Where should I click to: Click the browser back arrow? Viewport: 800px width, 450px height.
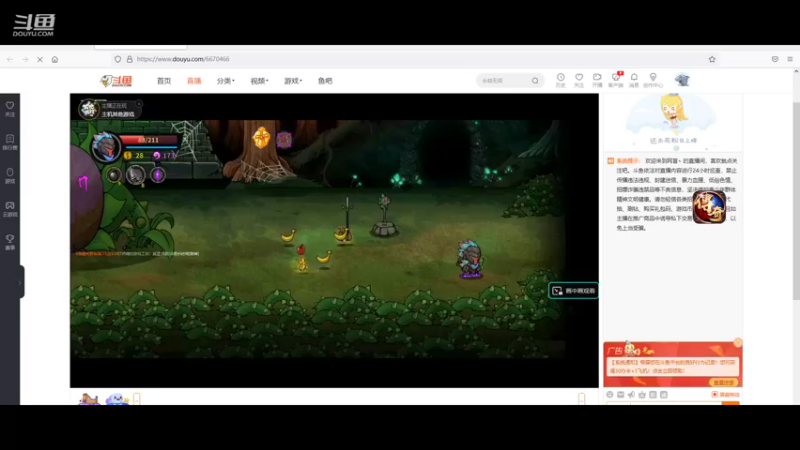pyautogui.click(x=10, y=59)
